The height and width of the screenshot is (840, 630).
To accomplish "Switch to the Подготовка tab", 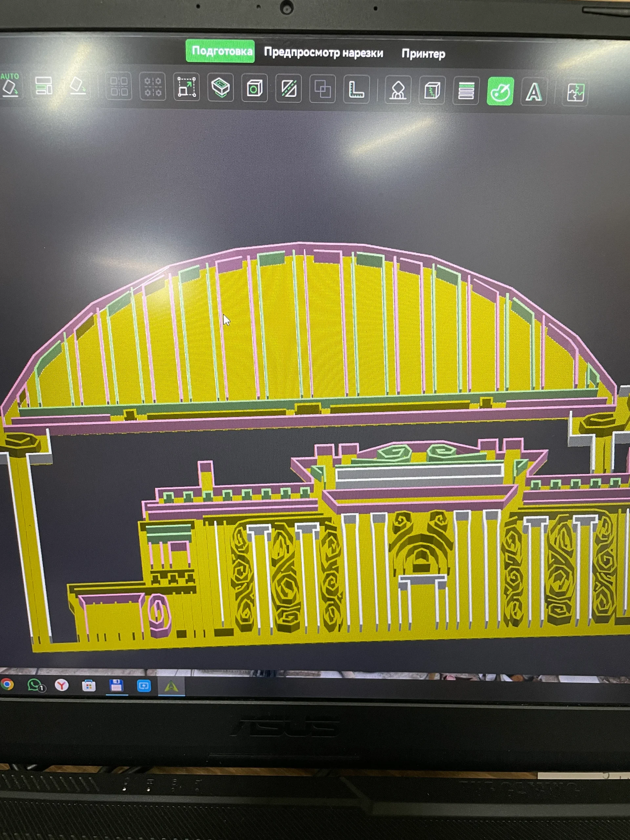I will click(x=220, y=51).
